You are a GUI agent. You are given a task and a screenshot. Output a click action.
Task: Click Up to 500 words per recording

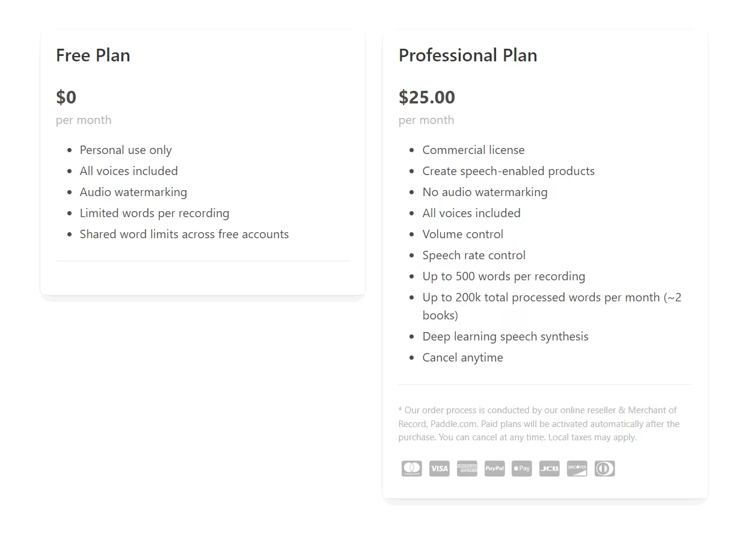tap(503, 276)
